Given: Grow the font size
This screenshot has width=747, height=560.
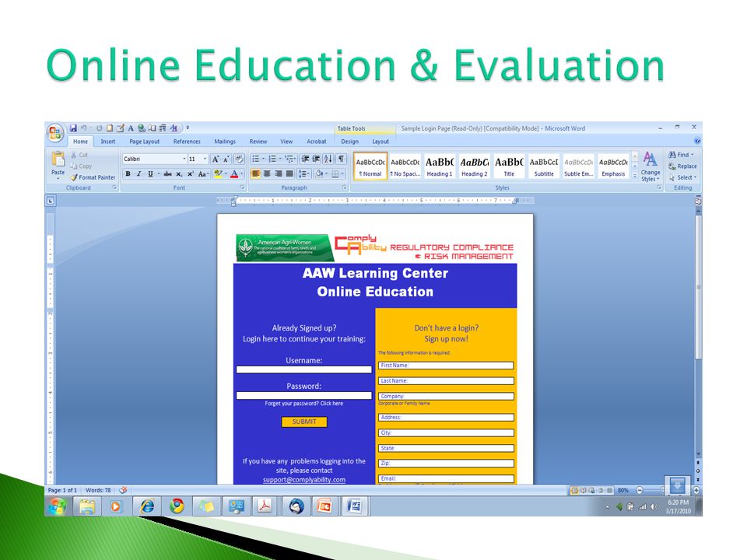Looking at the screenshot, I should coord(216,159).
